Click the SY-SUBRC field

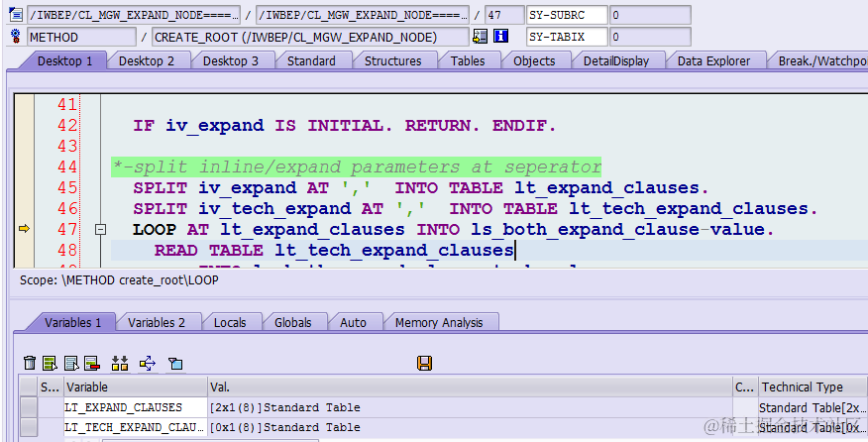(x=567, y=15)
